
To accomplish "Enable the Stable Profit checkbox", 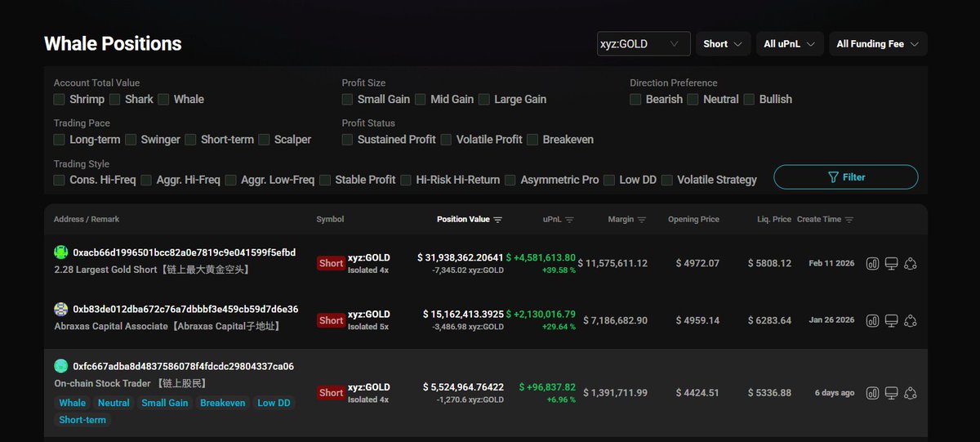I will 325,180.
